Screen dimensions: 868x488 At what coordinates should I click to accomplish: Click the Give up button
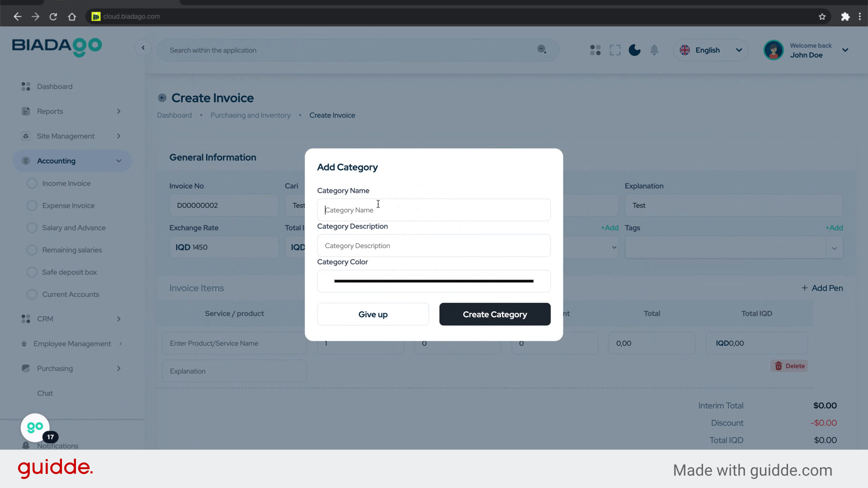click(x=373, y=314)
